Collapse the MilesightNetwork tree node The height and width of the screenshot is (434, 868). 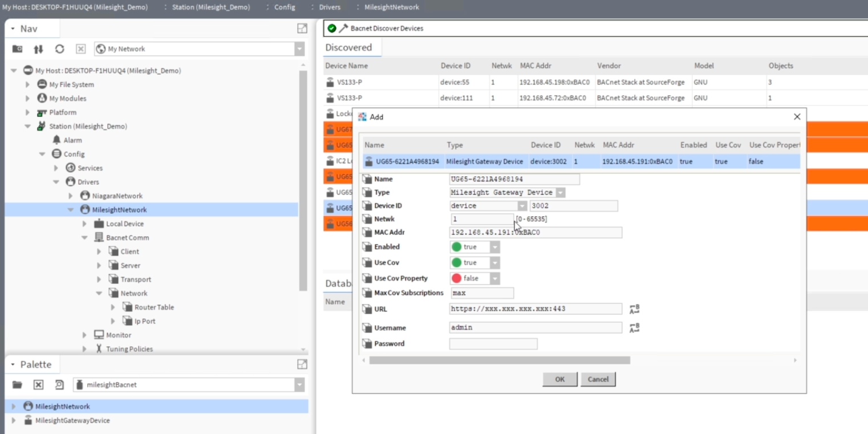(71, 210)
